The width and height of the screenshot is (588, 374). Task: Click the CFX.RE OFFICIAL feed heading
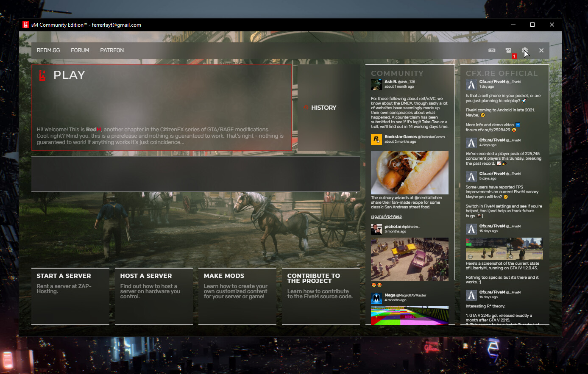[502, 73]
